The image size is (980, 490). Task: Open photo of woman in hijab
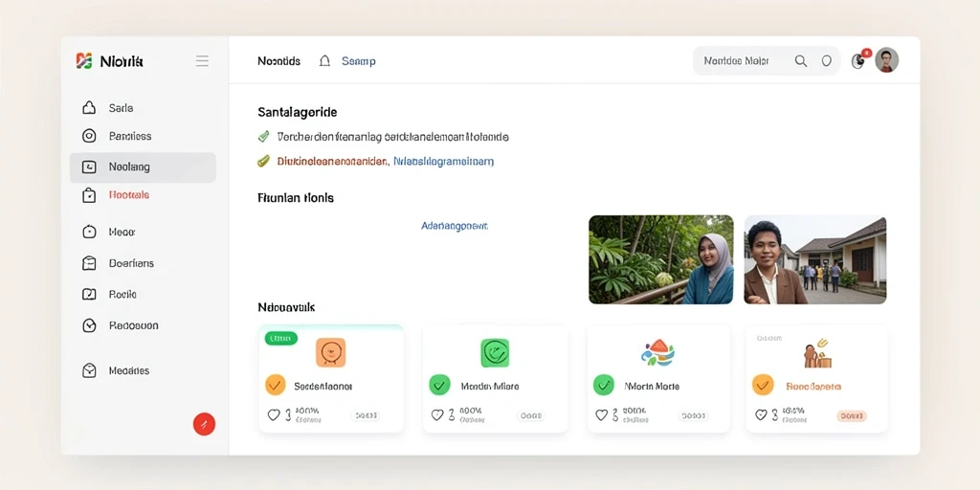[661, 259]
